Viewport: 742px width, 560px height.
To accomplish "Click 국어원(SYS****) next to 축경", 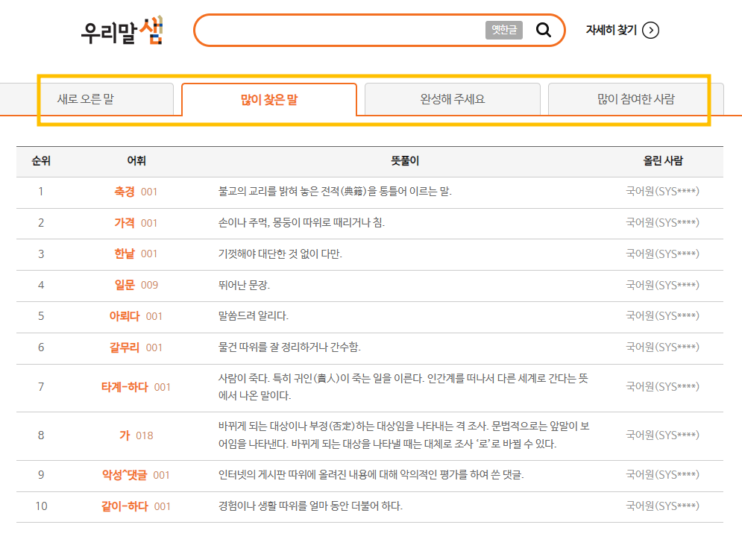I will (664, 192).
